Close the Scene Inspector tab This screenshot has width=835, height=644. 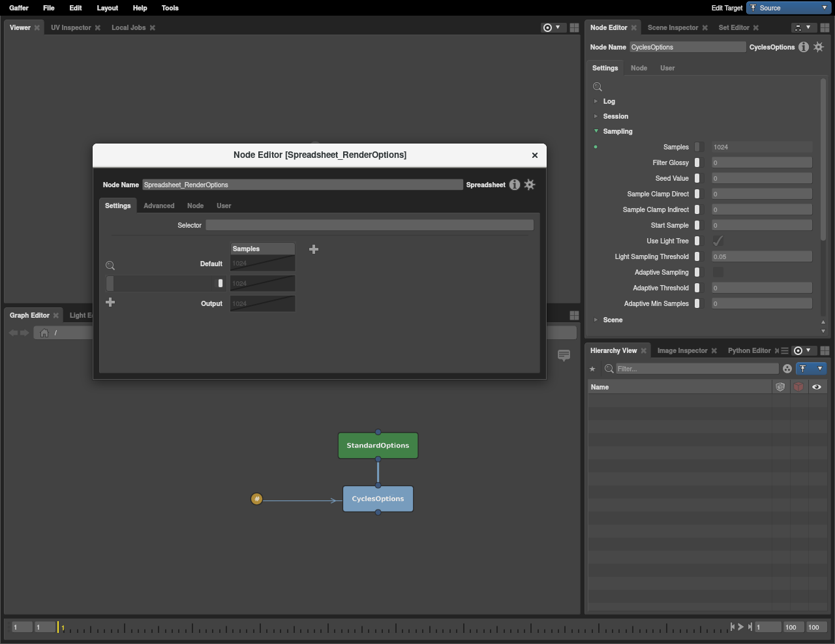pyautogui.click(x=705, y=27)
